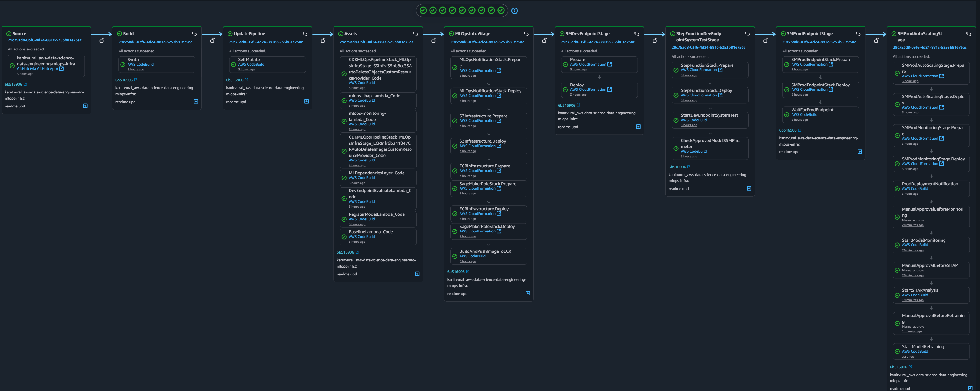Open external link icon on SMProdMonitoringStage.Deploy

(942, 164)
